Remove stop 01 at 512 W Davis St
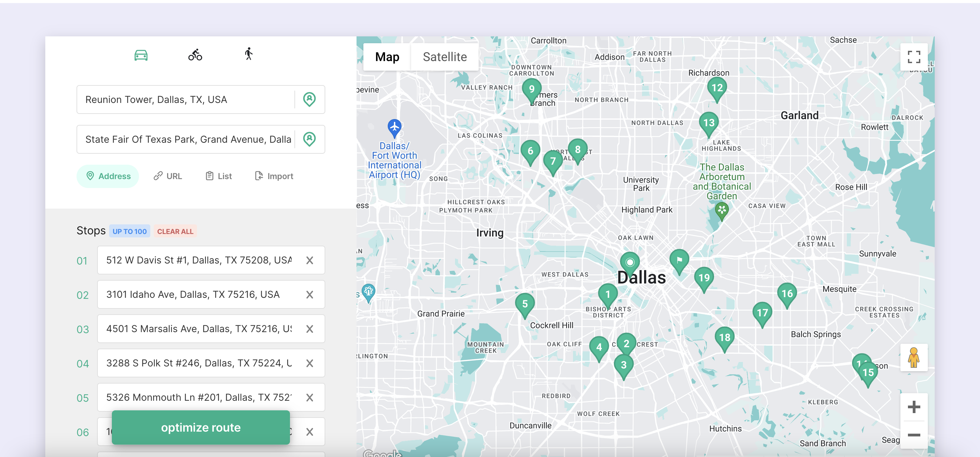 (309, 260)
